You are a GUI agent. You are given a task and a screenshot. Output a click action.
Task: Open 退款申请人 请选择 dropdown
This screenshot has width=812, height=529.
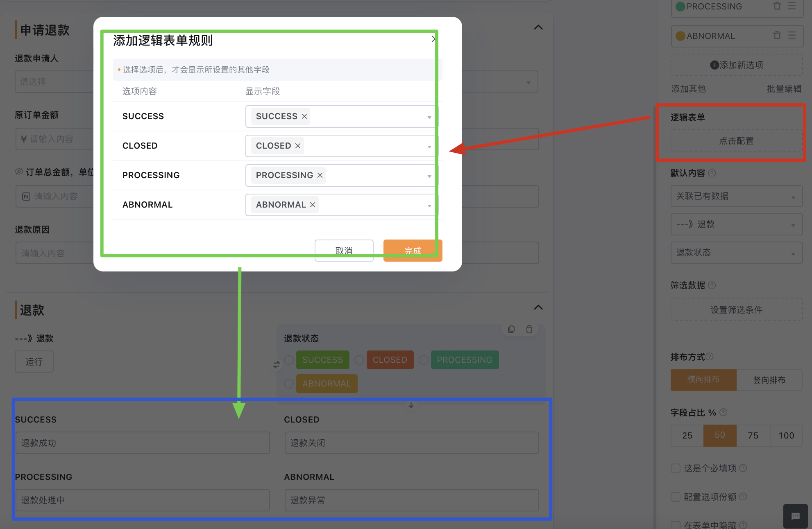pos(54,81)
